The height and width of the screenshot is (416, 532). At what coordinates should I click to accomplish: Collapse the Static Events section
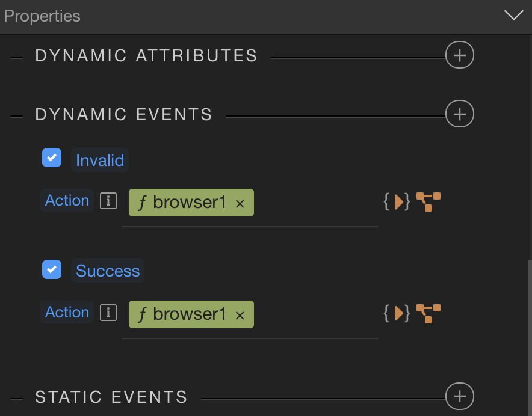17,399
